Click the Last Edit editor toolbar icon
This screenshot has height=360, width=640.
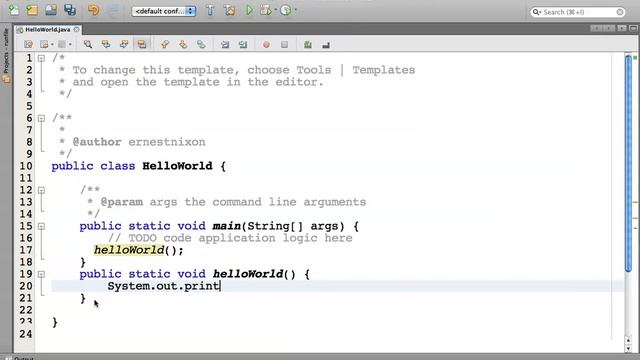click(x=29, y=44)
